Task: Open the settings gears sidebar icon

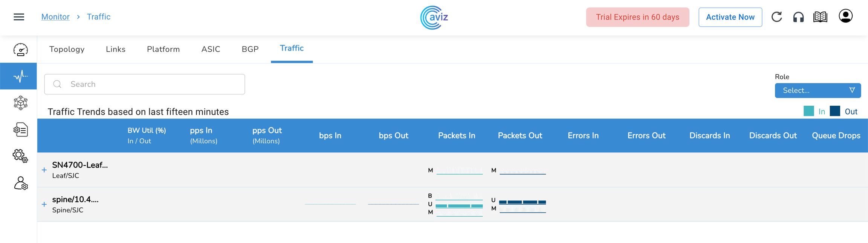Action: [x=20, y=156]
